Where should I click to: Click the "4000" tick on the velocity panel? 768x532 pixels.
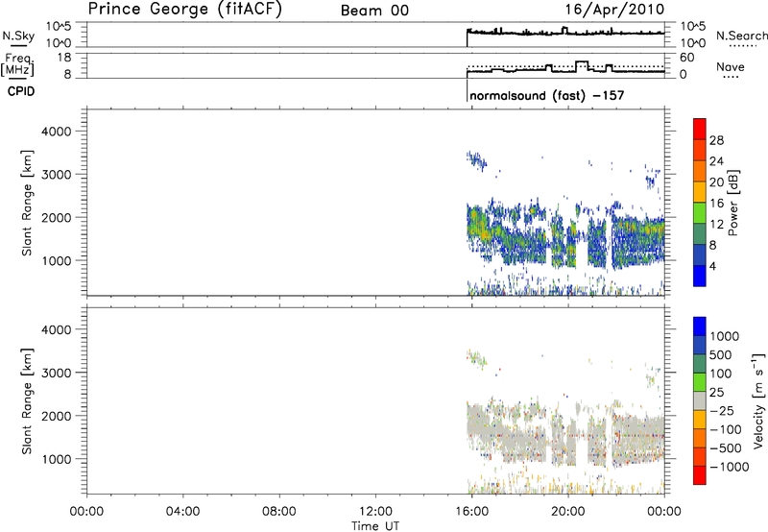[x=57, y=330]
